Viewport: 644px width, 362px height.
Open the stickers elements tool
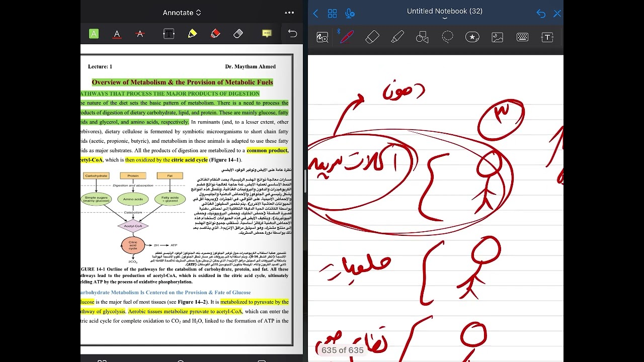coord(472,37)
